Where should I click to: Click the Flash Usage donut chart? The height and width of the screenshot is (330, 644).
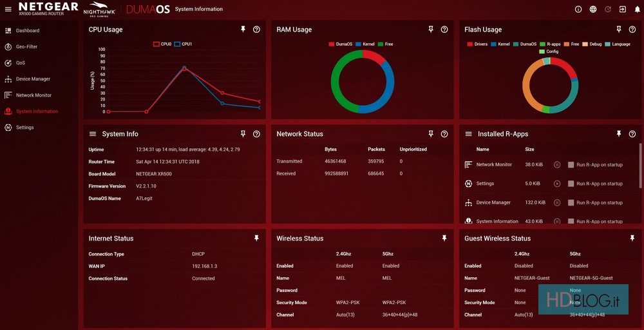pos(551,86)
